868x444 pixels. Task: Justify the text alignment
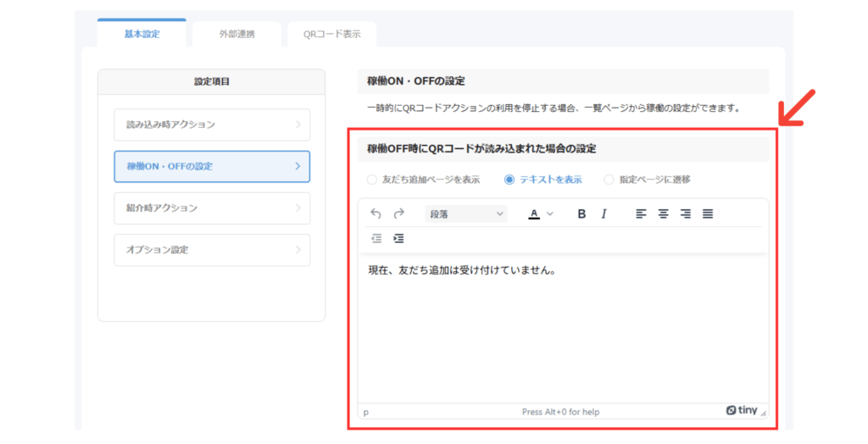click(708, 214)
